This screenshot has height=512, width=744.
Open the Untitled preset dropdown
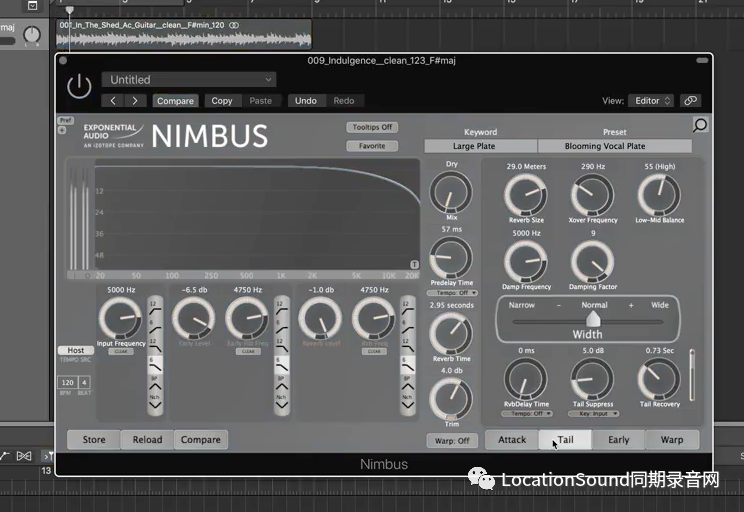click(x=189, y=80)
